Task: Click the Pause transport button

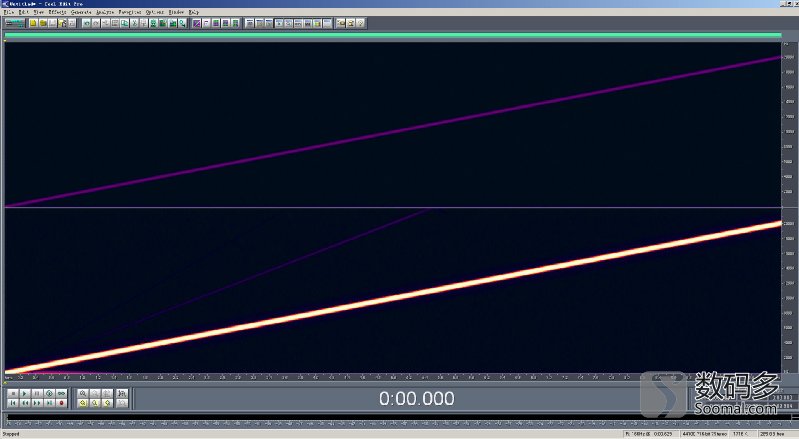Action: pos(37,394)
